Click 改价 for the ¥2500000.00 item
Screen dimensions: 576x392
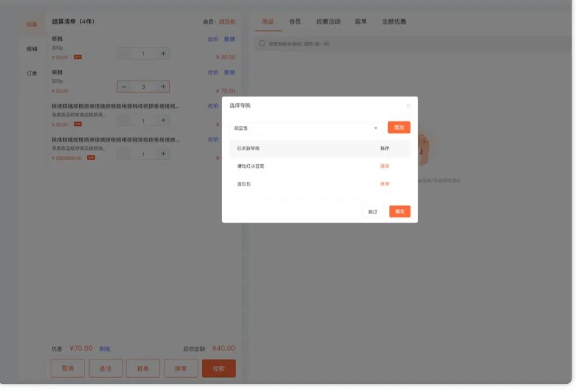point(213,139)
